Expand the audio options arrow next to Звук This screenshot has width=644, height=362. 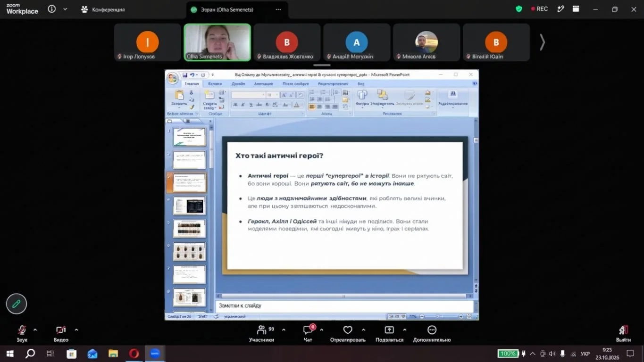[35, 330]
